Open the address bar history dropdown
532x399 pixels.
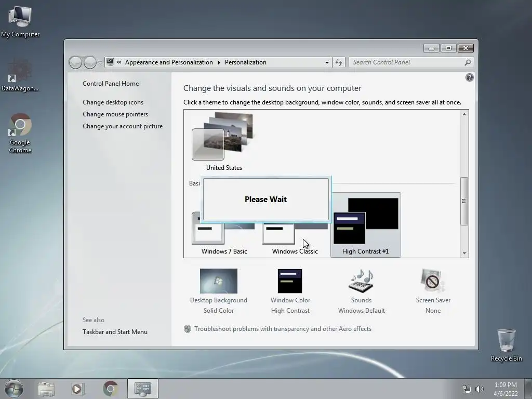327,62
